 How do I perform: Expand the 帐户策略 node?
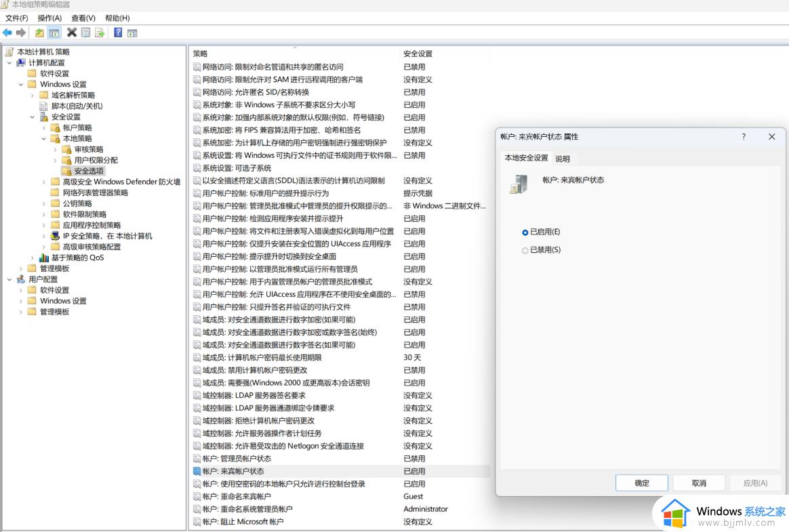(44, 128)
